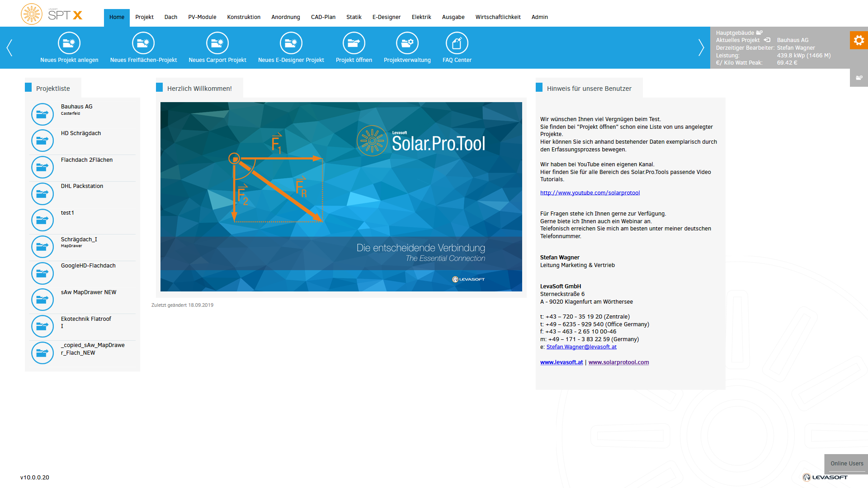This screenshot has width=868, height=488.
Task: Open the GoogleHD-Flachdach project folder icon
Action: pos(42,273)
